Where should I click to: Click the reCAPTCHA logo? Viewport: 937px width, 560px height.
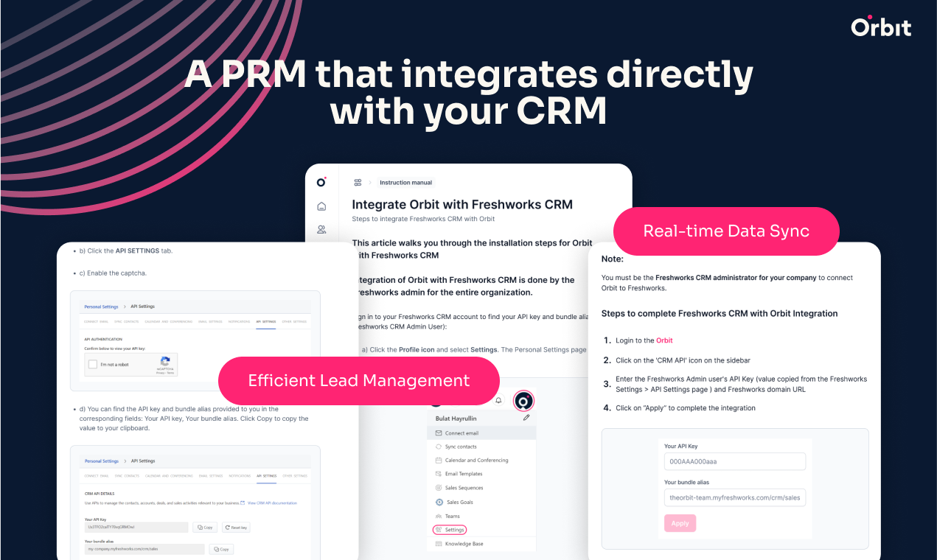coord(165,362)
